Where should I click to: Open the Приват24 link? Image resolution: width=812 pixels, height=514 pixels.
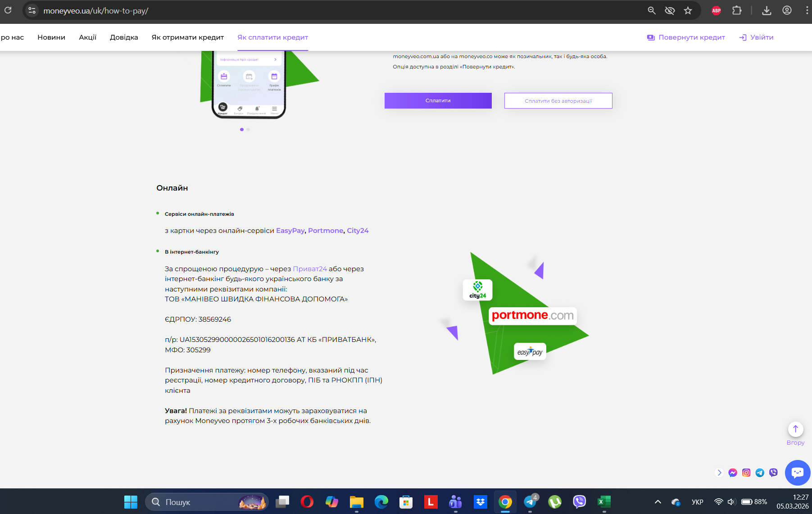310,269
